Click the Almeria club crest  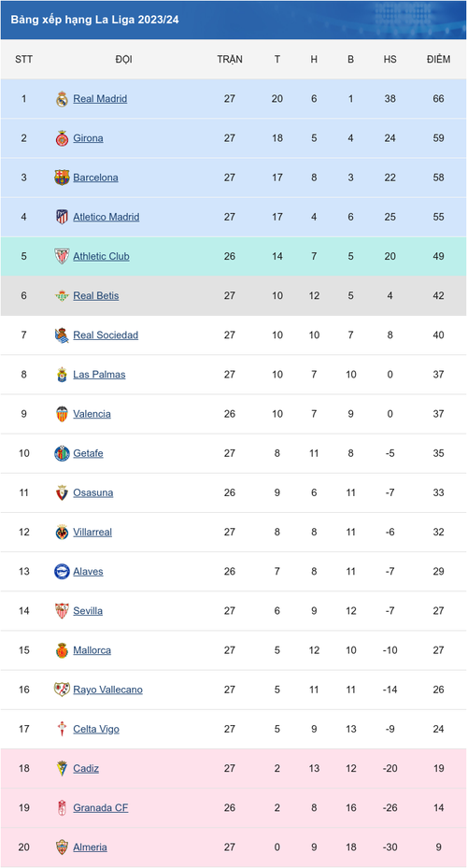[62, 847]
